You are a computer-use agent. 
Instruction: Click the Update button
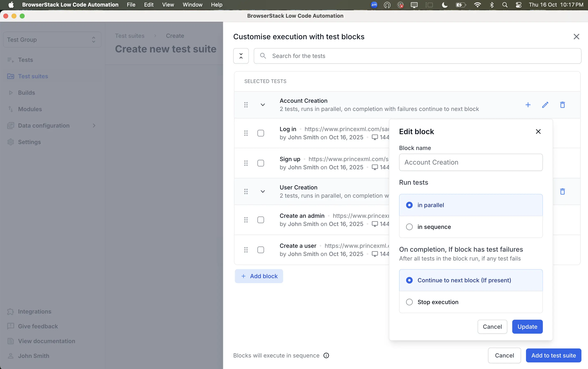[527, 326]
